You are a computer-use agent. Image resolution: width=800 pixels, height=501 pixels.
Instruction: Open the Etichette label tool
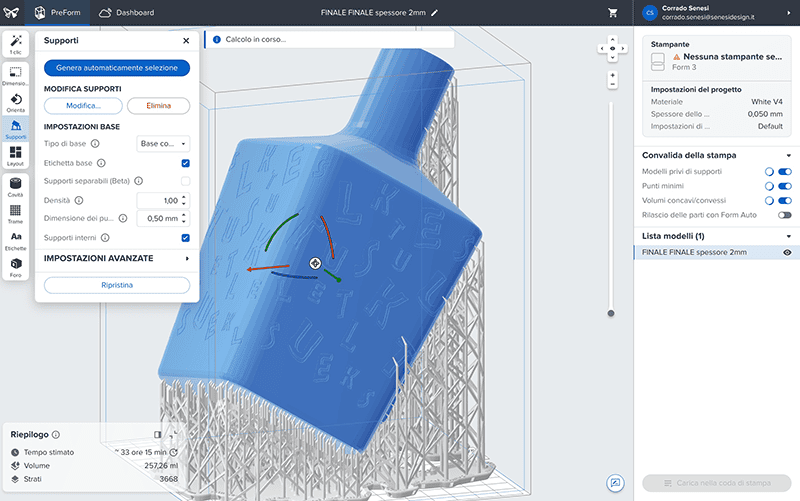[x=15, y=241]
